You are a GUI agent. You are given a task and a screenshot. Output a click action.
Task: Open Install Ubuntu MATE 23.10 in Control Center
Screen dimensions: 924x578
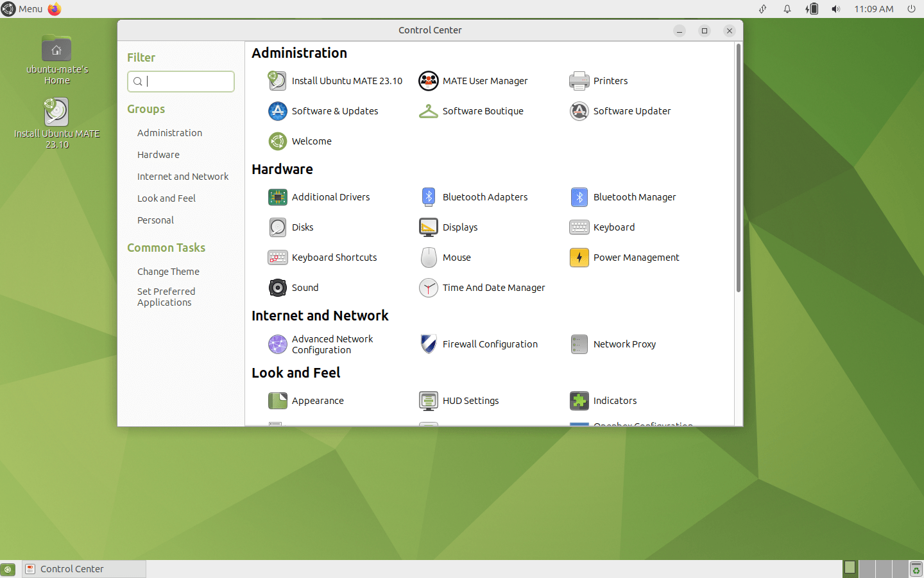tap(335, 81)
